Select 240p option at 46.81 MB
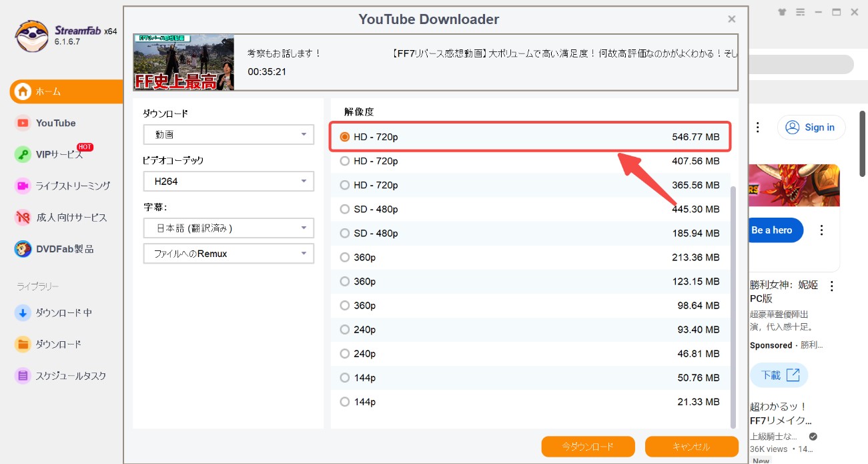The height and width of the screenshot is (464, 868). 530,353
